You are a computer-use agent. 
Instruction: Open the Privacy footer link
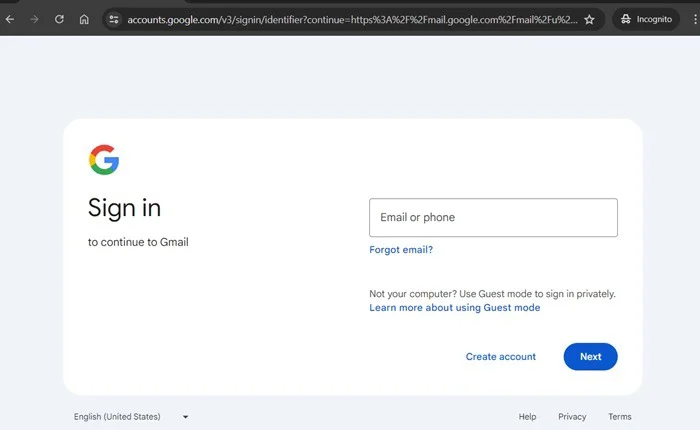tap(572, 417)
